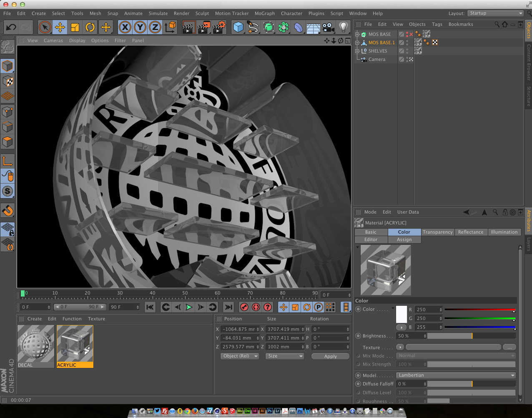Image resolution: width=532 pixels, height=418 pixels.
Task: Toggle MOS BASE layer checkbox
Action: [401, 34]
